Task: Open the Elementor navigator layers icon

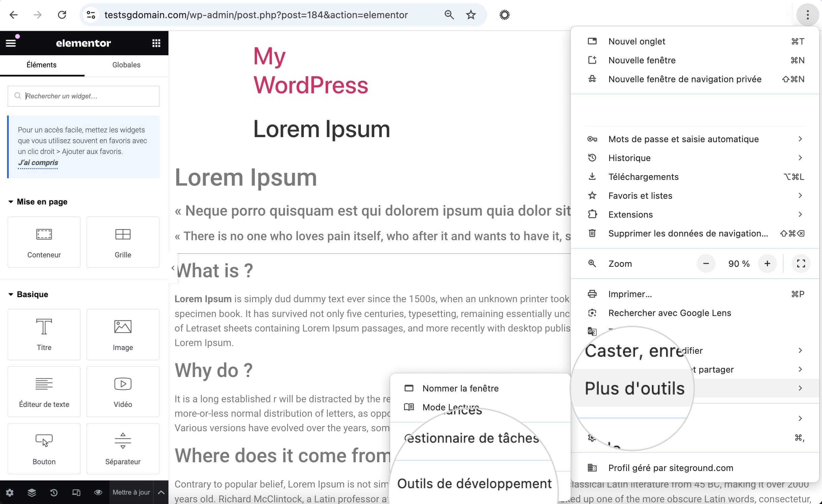Action: pos(32,493)
